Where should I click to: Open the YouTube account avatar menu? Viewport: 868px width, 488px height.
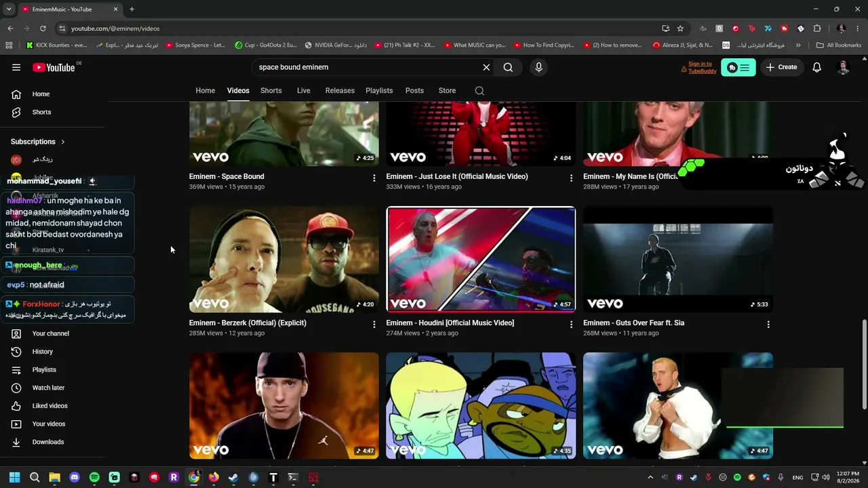coord(844,67)
